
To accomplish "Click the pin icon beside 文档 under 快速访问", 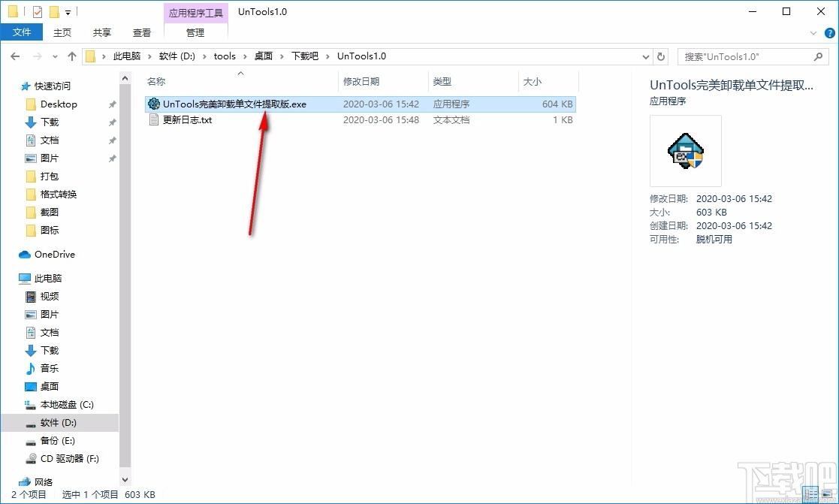I will pos(112,140).
